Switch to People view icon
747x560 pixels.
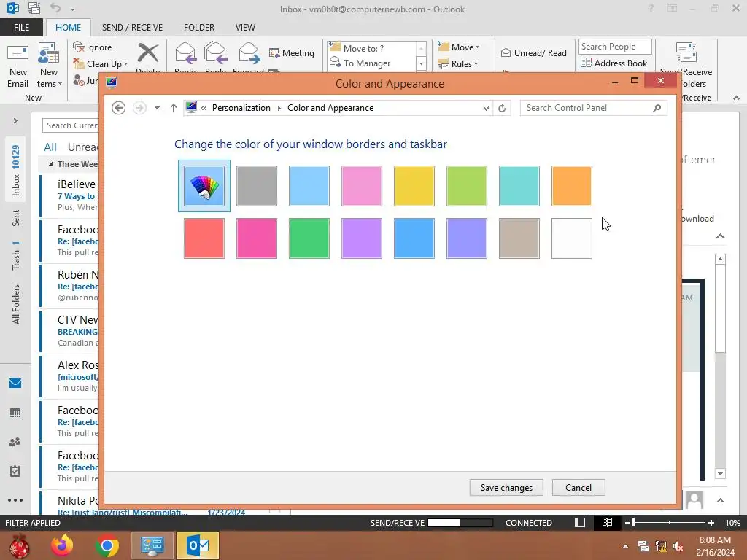(15, 442)
